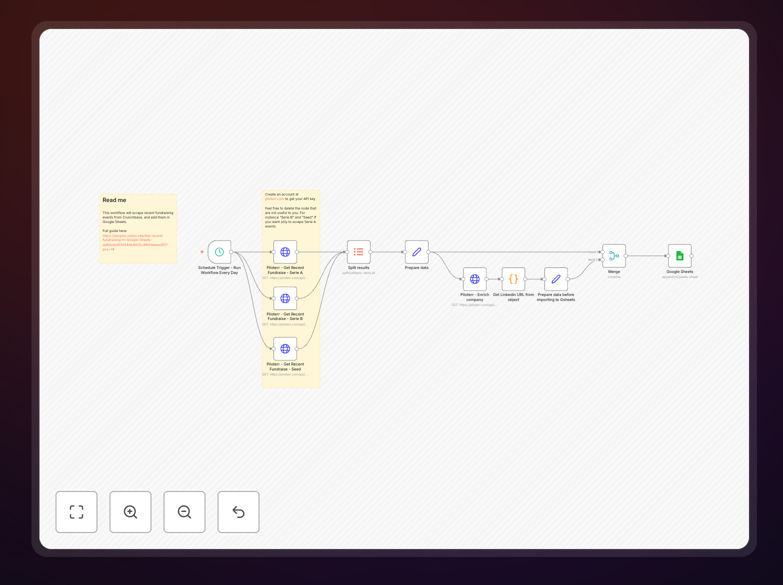Click the Merge node label
This screenshot has height=585, width=783.
pyautogui.click(x=614, y=272)
